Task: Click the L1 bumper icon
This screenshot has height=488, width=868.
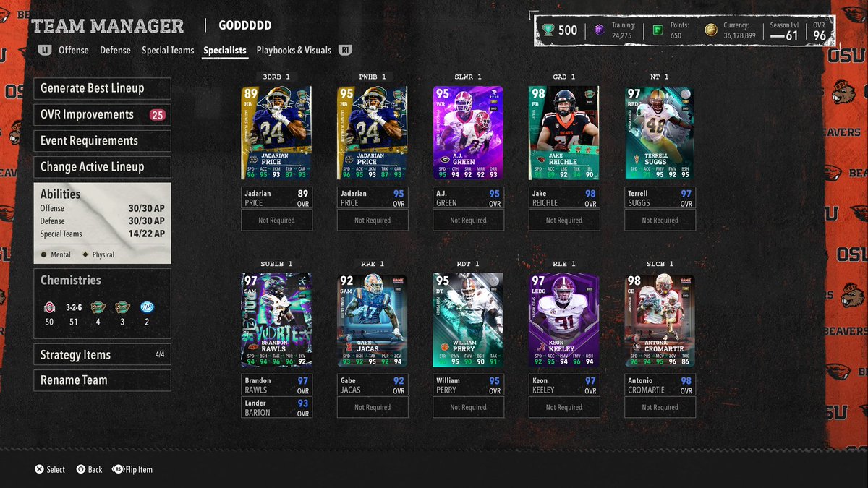Action: (45, 51)
